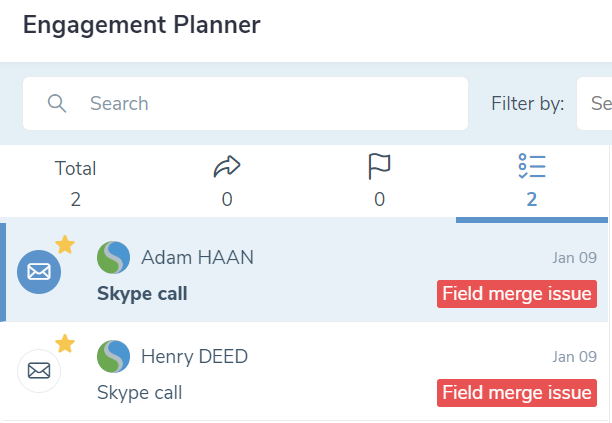Select the flagged items tab
Viewport: 612px width, 423px height.
tap(379, 181)
